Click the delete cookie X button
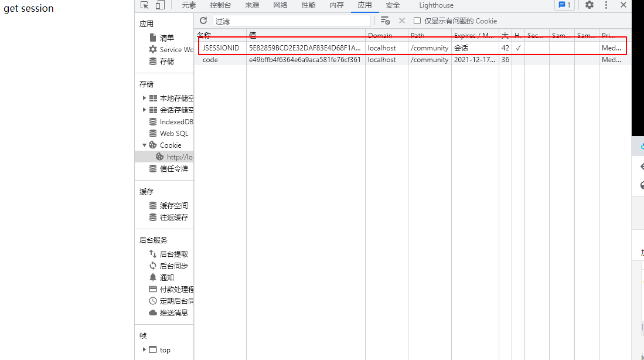The width and height of the screenshot is (644, 360). tap(401, 20)
